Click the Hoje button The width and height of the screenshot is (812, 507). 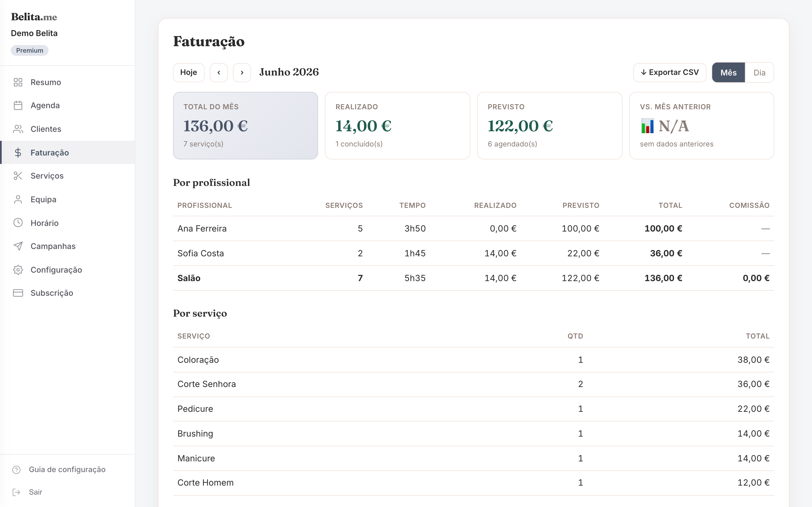(x=189, y=72)
